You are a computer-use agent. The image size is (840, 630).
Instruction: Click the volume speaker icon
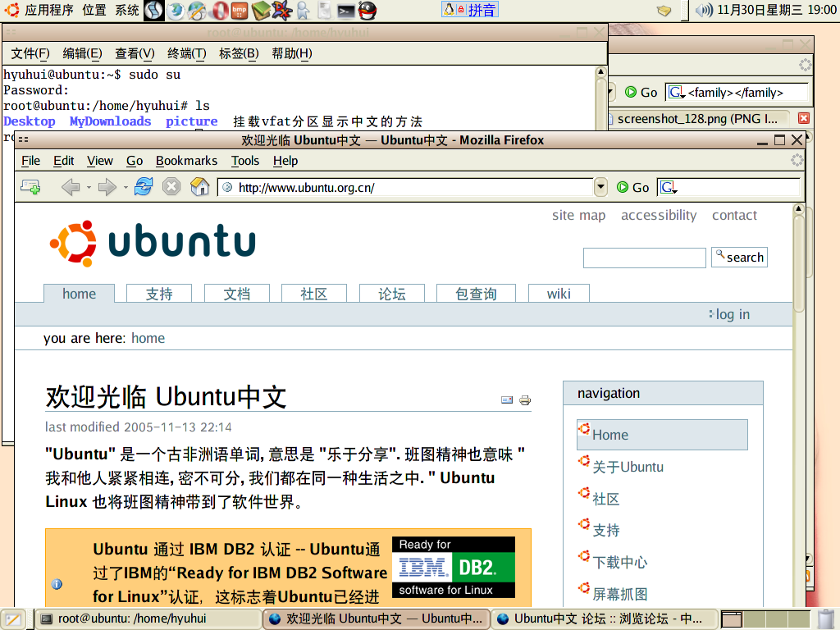[x=704, y=10]
